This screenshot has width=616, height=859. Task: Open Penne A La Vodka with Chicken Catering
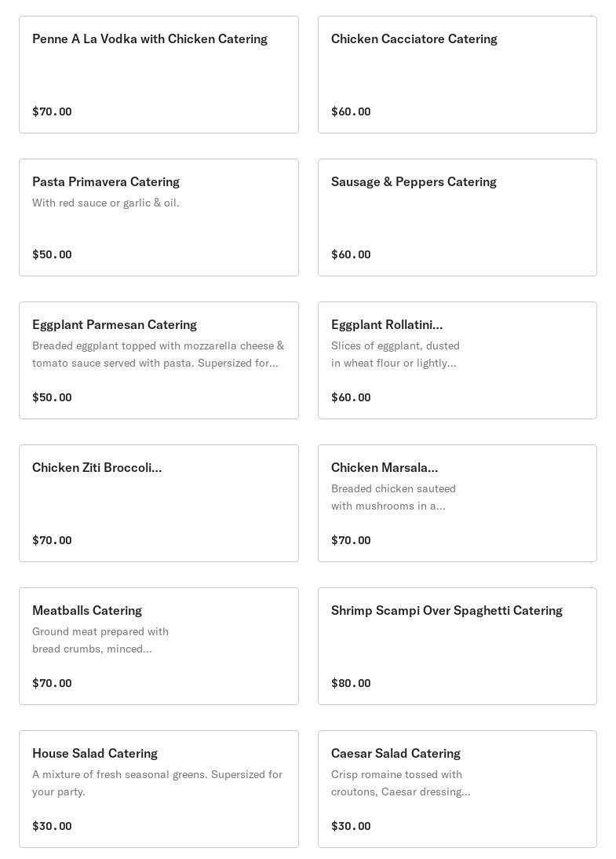click(x=150, y=39)
